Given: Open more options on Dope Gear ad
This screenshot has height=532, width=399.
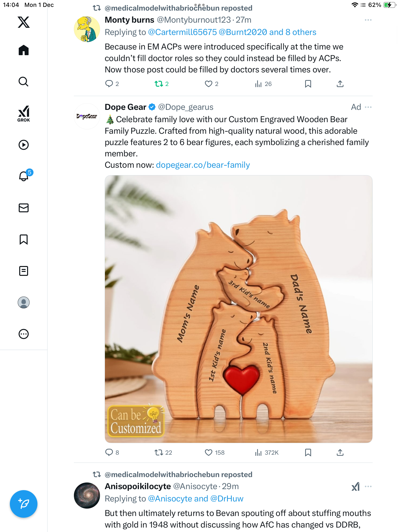Looking at the screenshot, I should point(368,107).
